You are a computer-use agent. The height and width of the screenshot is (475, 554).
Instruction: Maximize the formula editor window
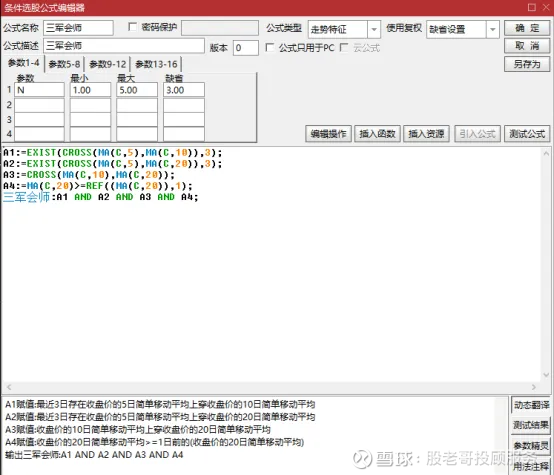pyautogui.click(x=532, y=7)
